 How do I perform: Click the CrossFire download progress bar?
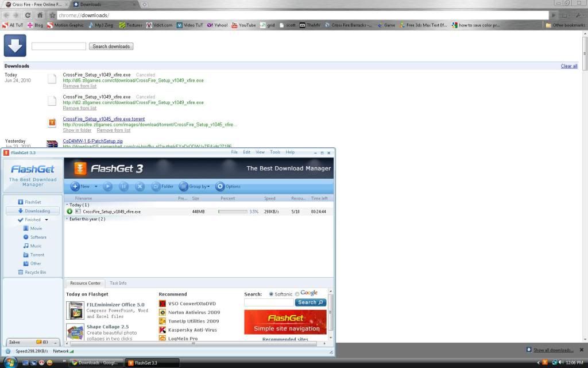(x=233, y=212)
